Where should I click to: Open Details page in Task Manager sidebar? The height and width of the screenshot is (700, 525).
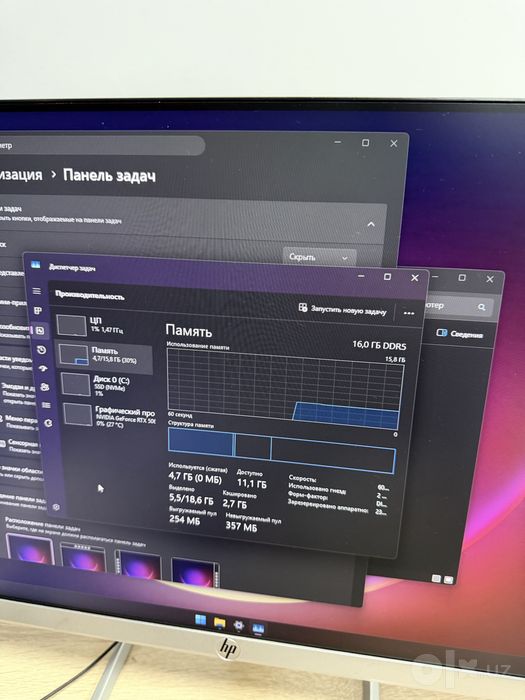[46, 405]
